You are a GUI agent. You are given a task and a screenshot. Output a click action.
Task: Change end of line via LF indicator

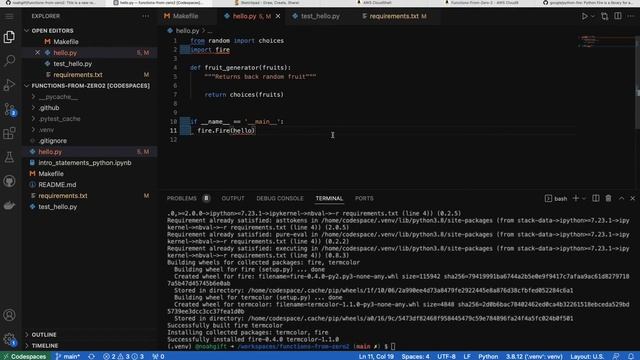pos(467,356)
